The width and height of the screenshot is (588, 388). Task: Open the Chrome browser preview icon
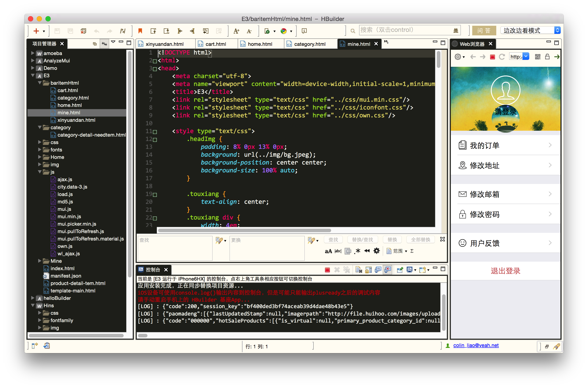pos(284,31)
